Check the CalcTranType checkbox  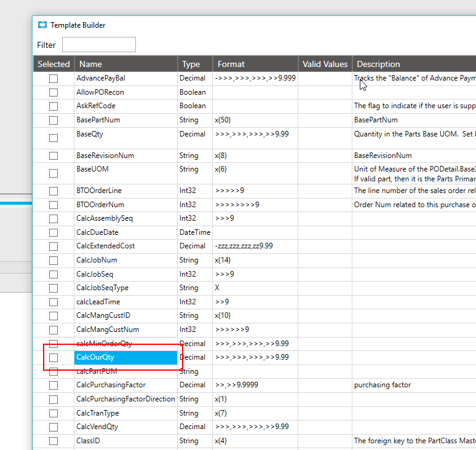54,413
